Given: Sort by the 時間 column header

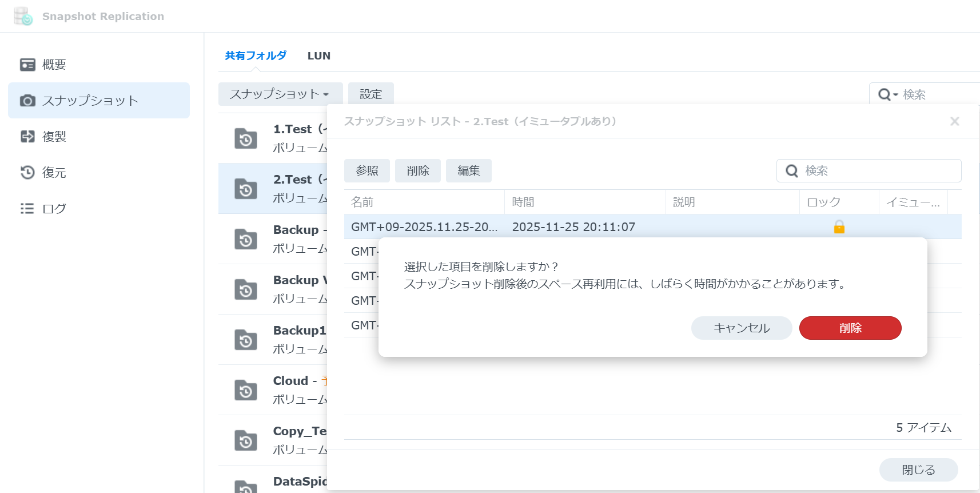Looking at the screenshot, I should click(583, 202).
